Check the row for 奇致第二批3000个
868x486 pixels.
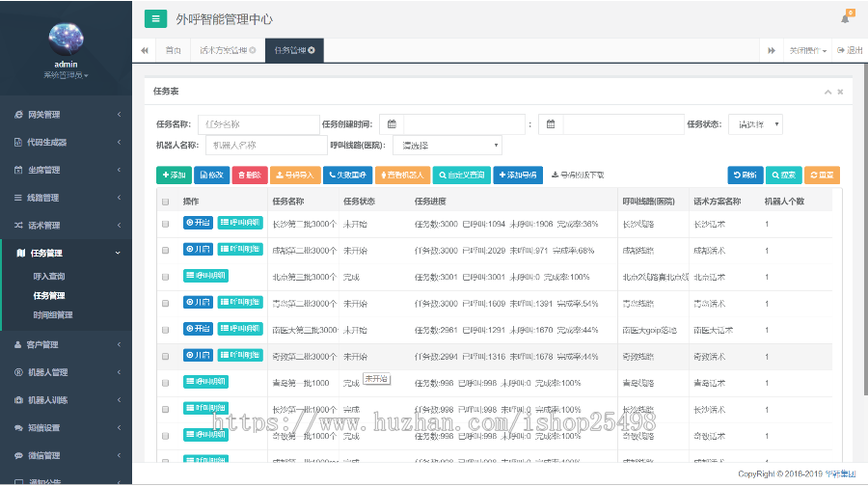pos(165,357)
